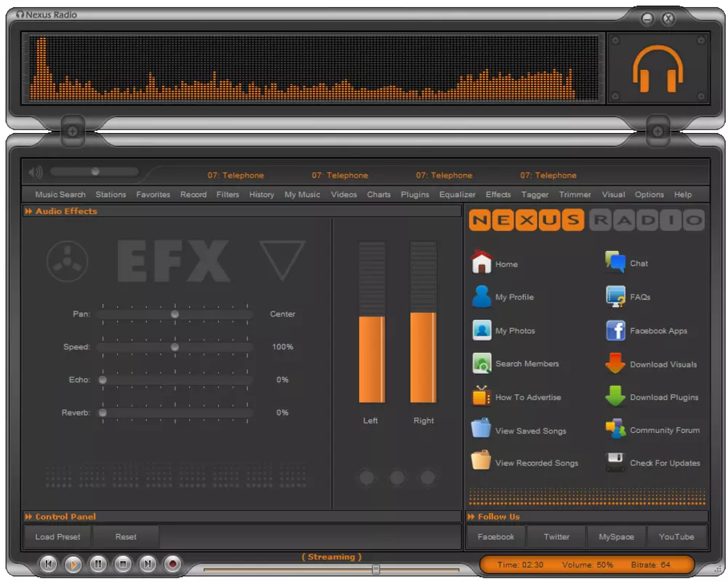Click the Left channel level meter
This screenshot has height=582, width=728.
372,322
